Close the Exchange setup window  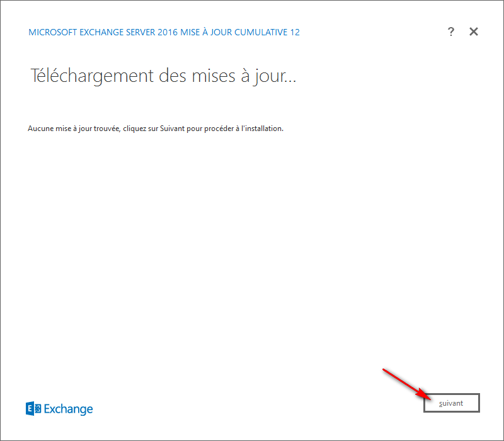[x=474, y=32]
